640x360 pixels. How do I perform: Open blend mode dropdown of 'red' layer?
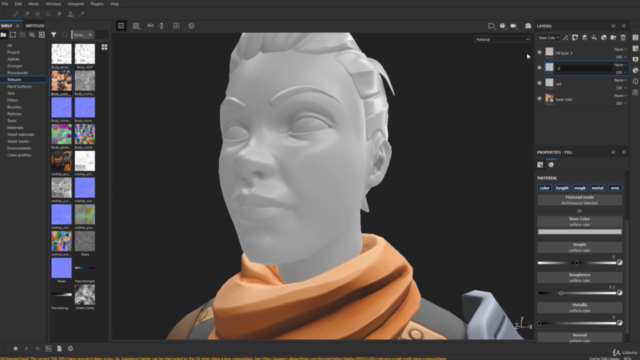pyautogui.click(x=620, y=80)
